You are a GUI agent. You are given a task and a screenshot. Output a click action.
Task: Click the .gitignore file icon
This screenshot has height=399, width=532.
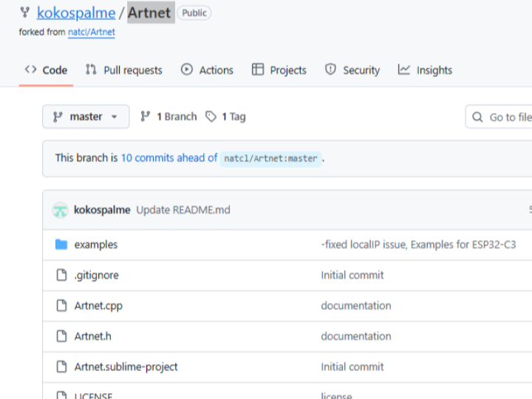coord(61,275)
